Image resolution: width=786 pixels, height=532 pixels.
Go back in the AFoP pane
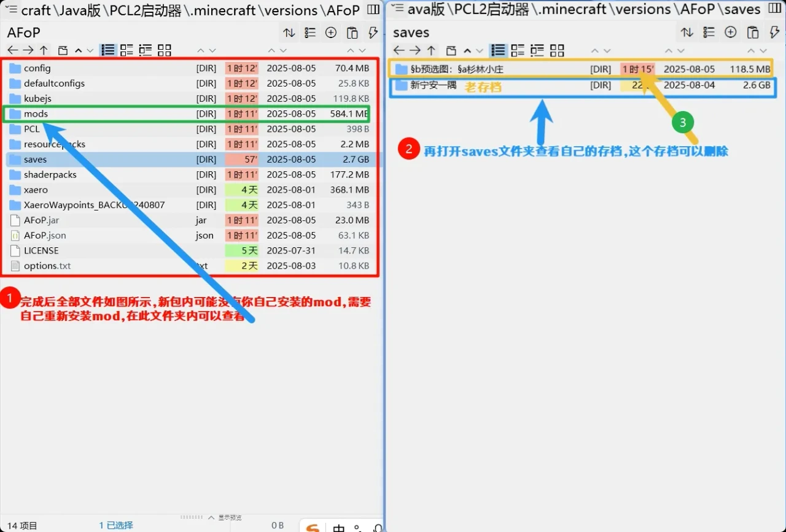(12, 50)
